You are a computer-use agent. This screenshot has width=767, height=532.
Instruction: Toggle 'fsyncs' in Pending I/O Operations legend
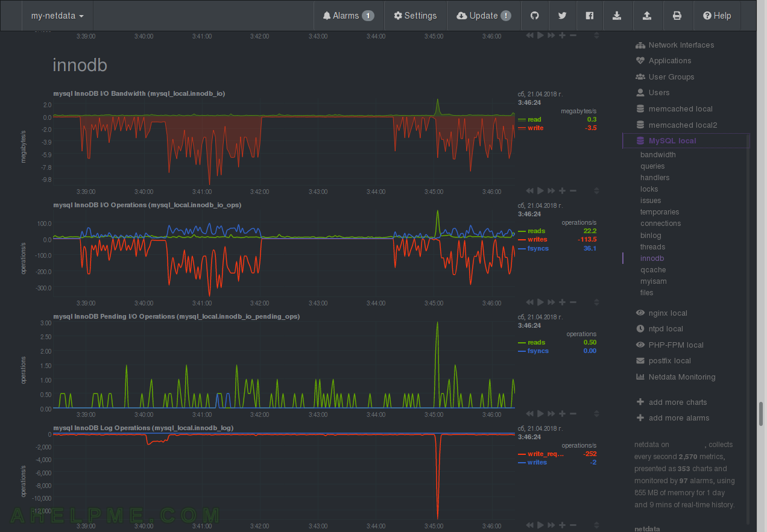tap(538, 351)
